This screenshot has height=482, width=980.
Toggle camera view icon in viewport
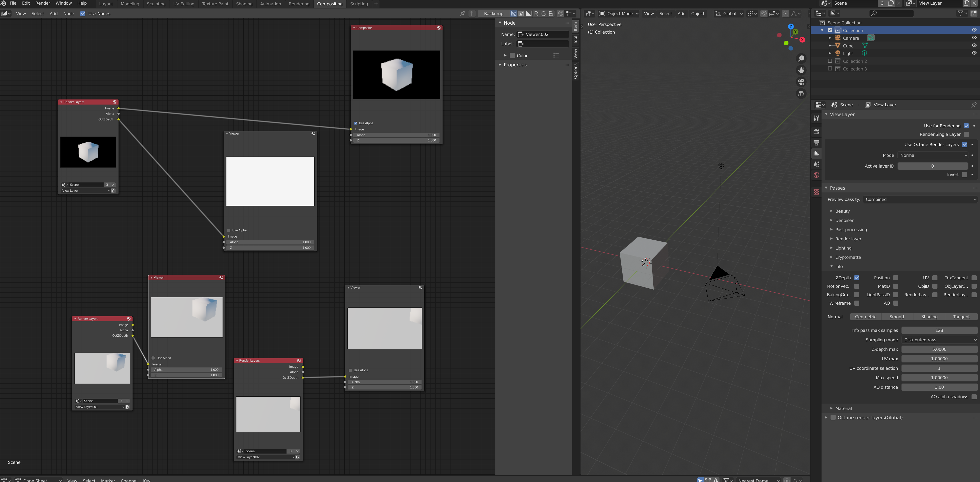click(801, 82)
